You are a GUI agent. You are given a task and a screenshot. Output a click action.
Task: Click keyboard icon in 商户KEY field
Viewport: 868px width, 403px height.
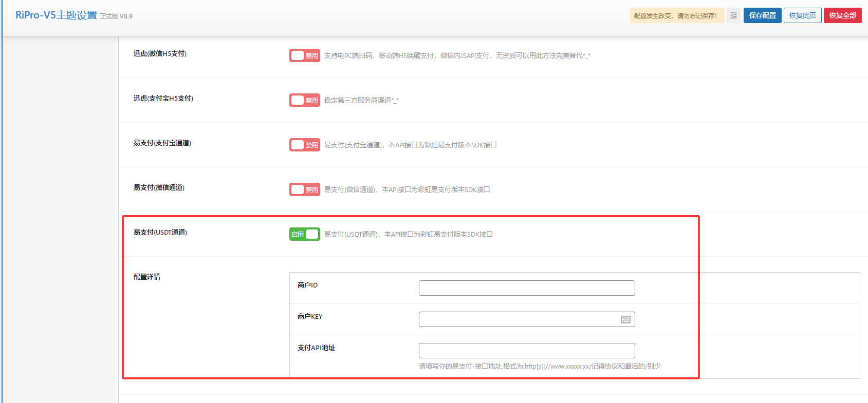pyautogui.click(x=625, y=319)
